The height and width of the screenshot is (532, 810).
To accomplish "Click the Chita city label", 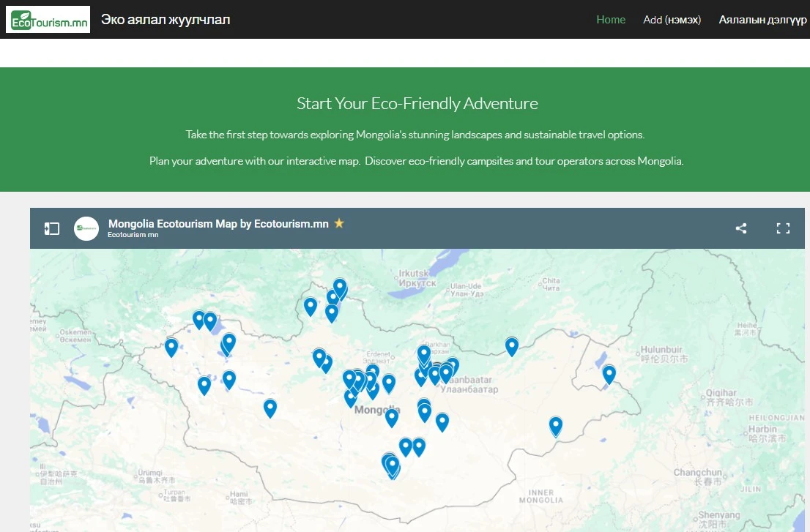I will (551, 285).
